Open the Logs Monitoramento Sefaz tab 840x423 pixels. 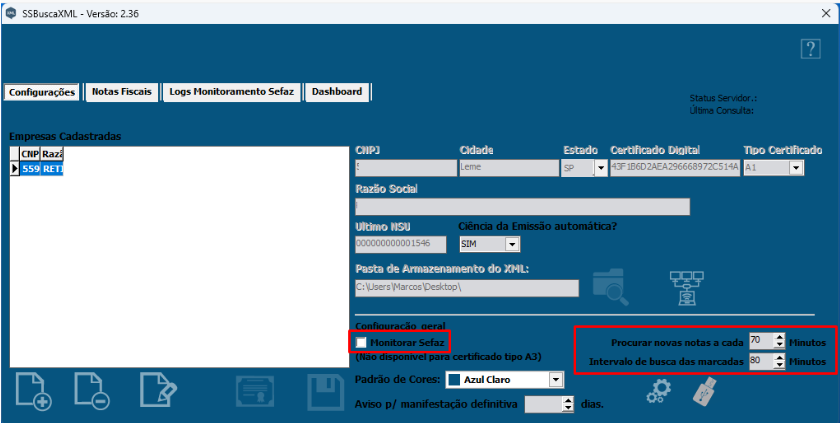(231, 91)
